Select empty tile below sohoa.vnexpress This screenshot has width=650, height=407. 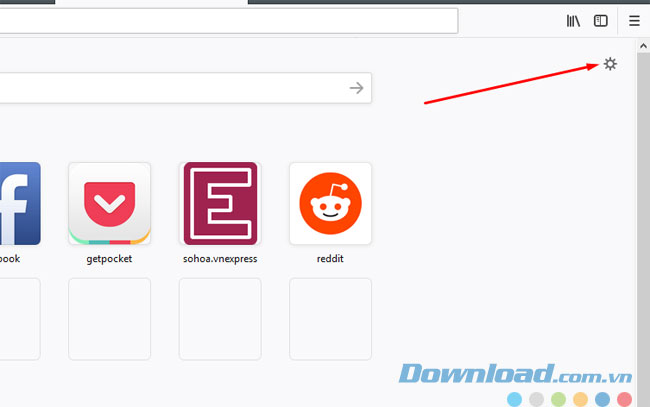tap(220, 319)
